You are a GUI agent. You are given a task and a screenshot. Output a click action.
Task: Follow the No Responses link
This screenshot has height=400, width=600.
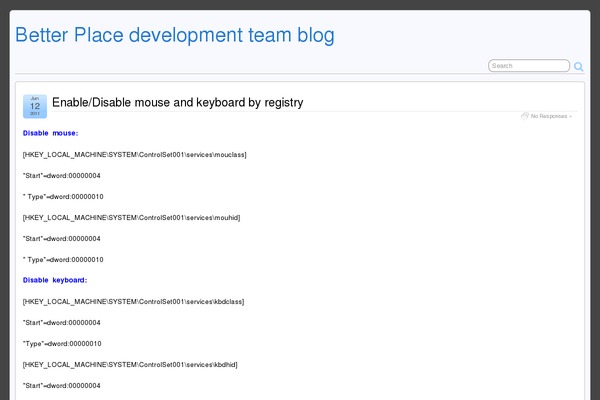pyautogui.click(x=549, y=116)
